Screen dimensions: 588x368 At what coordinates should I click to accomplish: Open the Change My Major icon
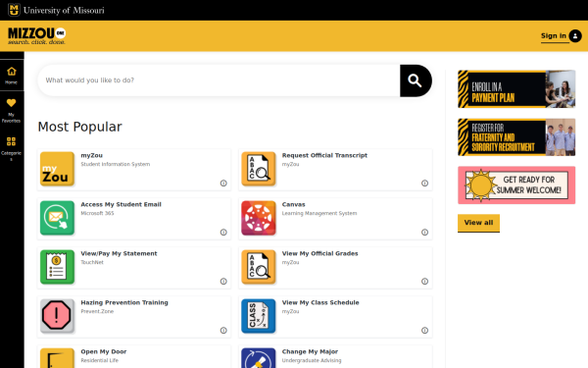259,358
